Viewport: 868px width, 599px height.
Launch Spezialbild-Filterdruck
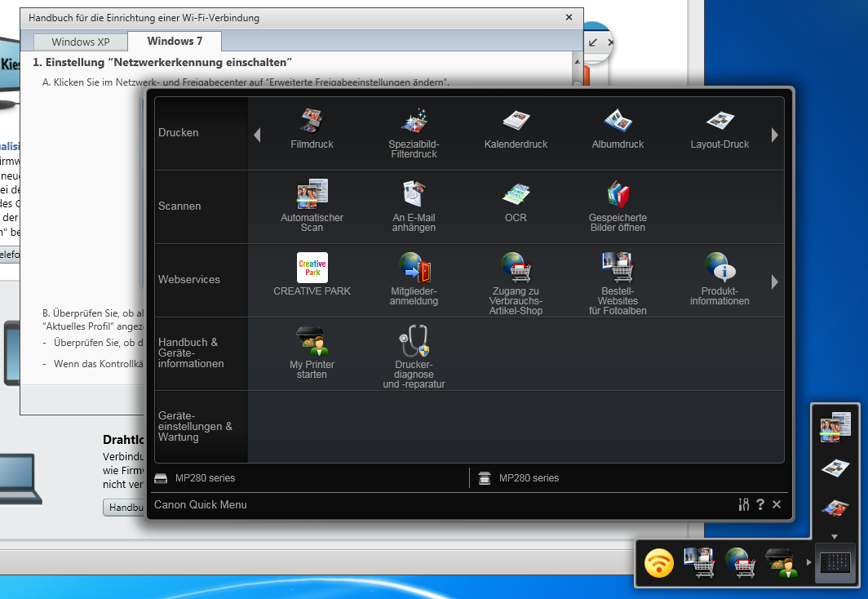414,133
